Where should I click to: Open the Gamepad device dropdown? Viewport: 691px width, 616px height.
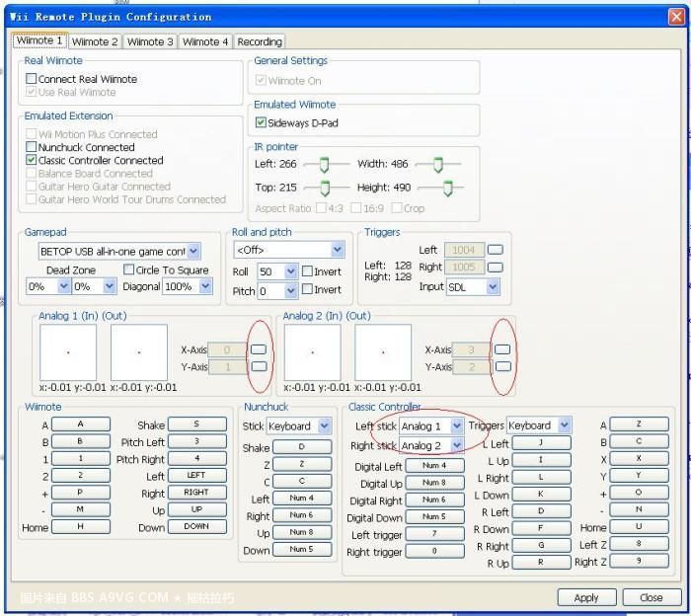[193, 252]
